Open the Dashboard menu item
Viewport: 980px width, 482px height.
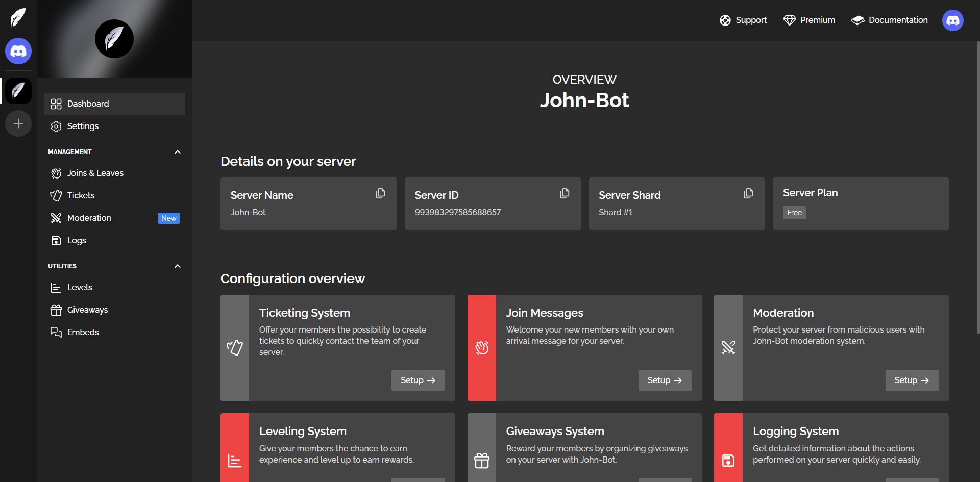[114, 104]
